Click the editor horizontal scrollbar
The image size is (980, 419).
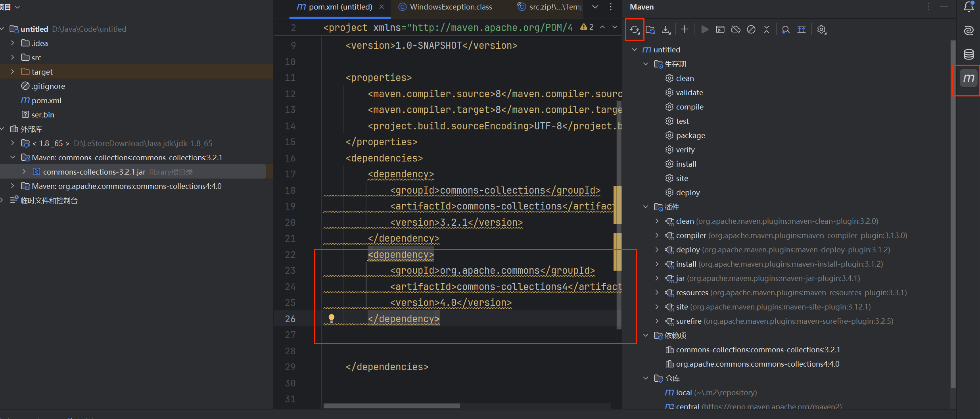[x=392, y=406]
